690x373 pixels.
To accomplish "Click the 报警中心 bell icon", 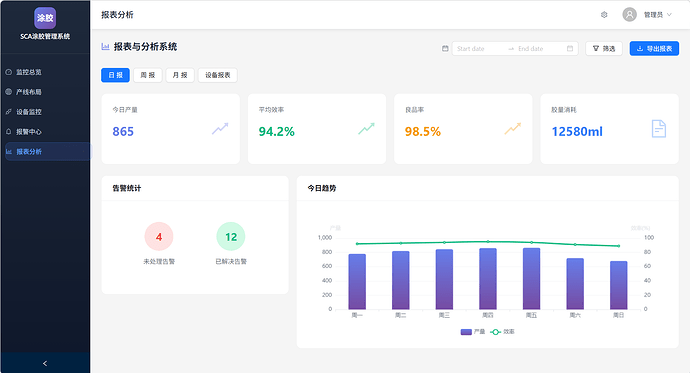I will 8,132.
